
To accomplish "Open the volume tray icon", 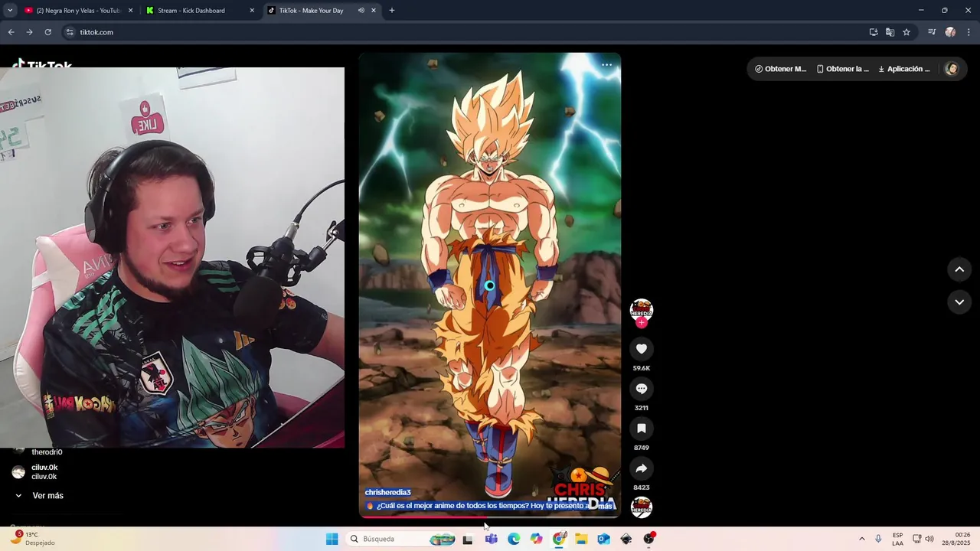I will point(929,539).
